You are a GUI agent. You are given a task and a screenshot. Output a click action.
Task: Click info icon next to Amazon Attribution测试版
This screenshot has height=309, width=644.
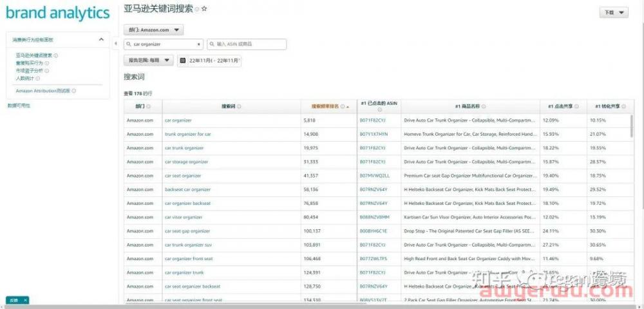click(x=74, y=91)
